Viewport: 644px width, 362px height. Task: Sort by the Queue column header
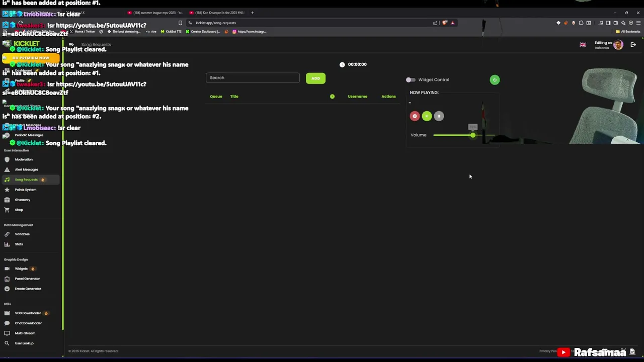(x=216, y=97)
